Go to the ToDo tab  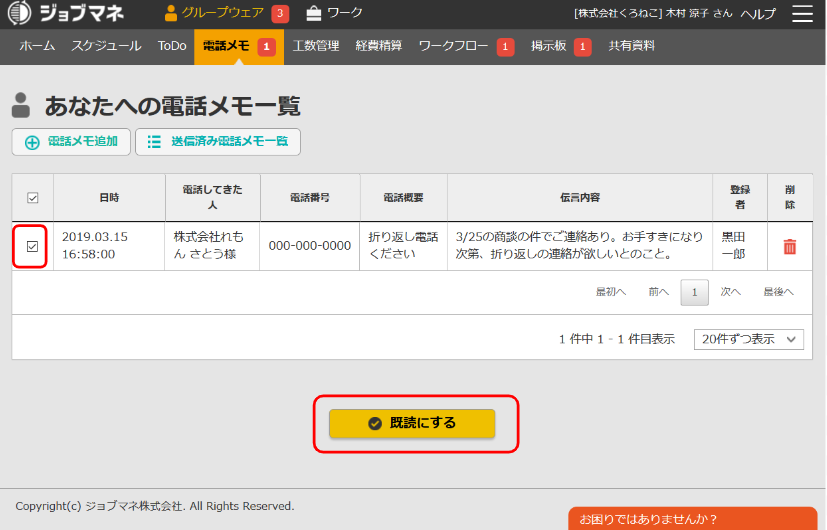(x=172, y=46)
